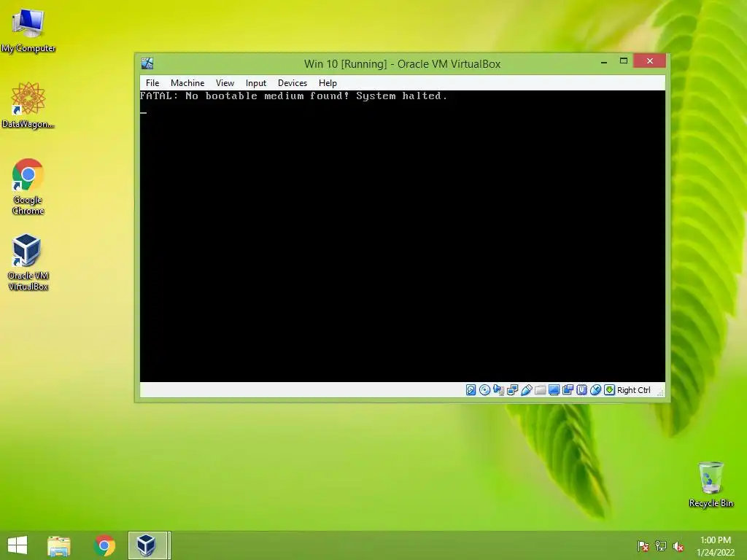Maximize the VirtualBox VM window
This screenshot has width=747, height=560.
coord(624,61)
